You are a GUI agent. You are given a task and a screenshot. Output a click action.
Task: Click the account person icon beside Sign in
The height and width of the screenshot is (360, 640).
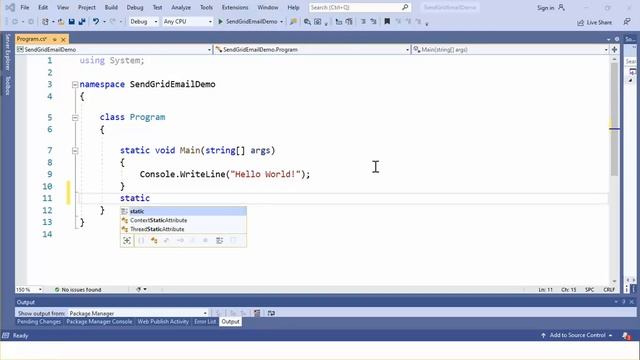(562, 7)
